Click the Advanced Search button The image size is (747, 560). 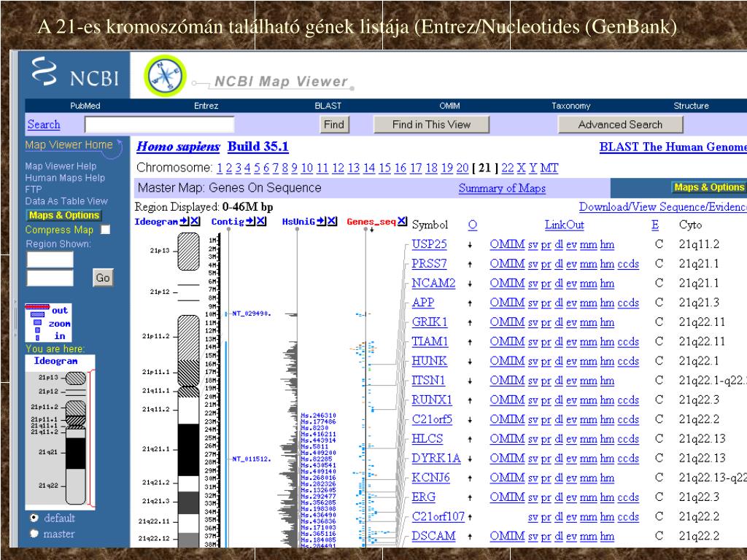(x=620, y=125)
